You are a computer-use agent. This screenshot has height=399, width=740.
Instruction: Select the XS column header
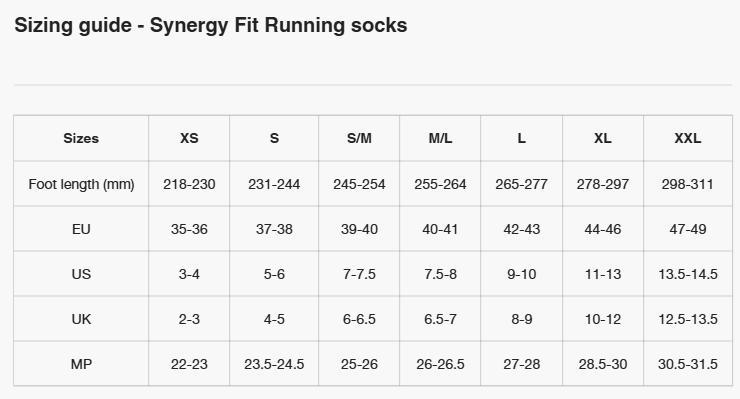tap(189, 138)
